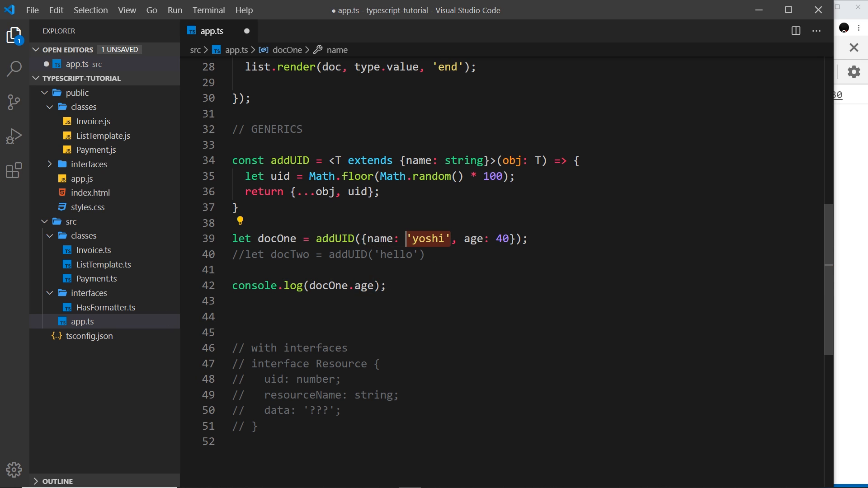Click the unsaved dot on app.ts tab
Viewport: 868px width, 488px height.
click(247, 31)
